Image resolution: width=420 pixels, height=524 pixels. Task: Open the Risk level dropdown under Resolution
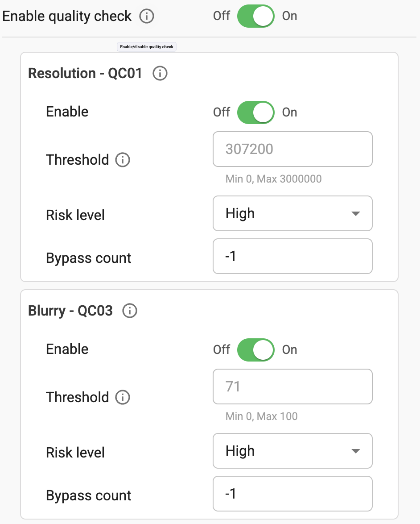click(292, 213)
